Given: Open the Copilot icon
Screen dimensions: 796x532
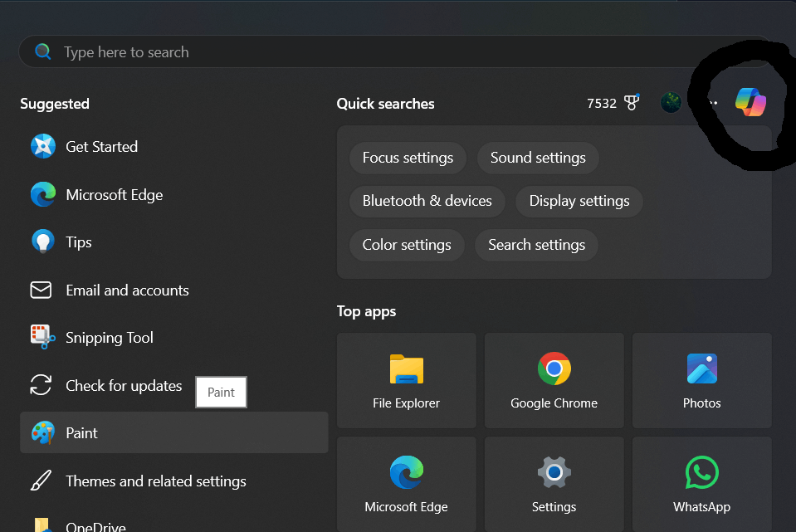Looking at the screenshot, I should (750, 102).
